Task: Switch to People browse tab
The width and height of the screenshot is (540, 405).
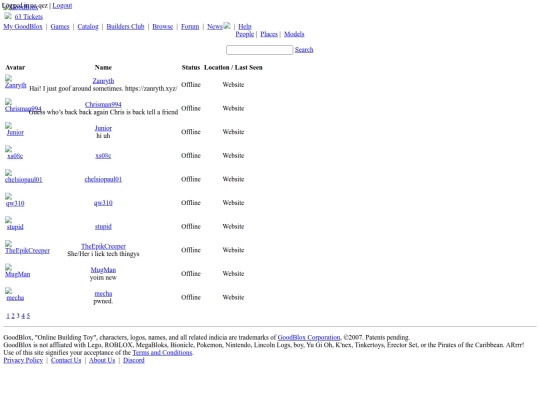Action: (245, 34)
